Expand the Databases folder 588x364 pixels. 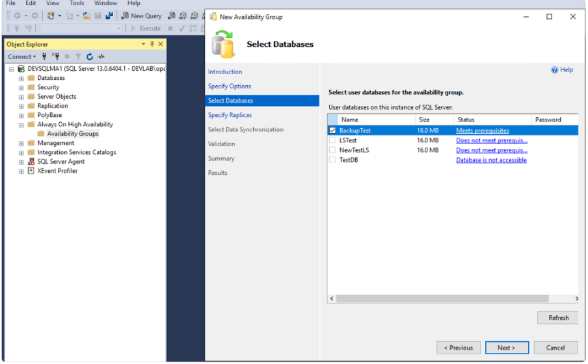(x=21, y=79)
